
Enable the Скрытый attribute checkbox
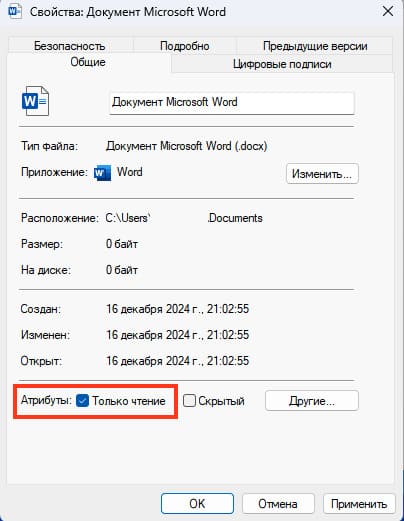pos(189,400)
